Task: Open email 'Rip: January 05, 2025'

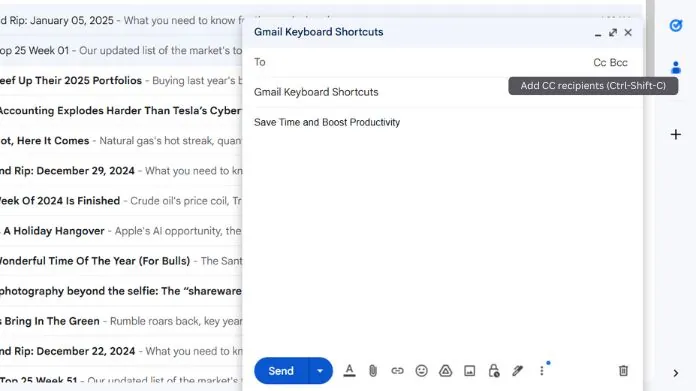Action: 121,20
